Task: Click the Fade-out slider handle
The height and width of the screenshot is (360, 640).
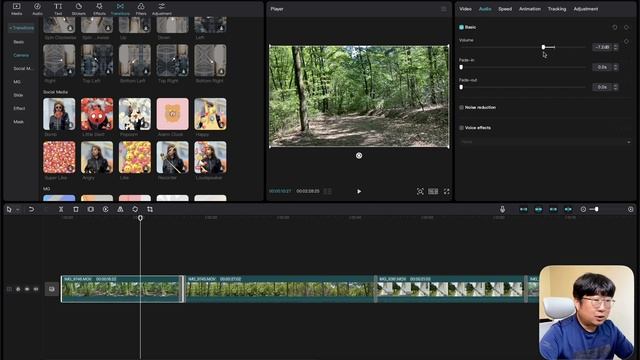Action: 461,87
